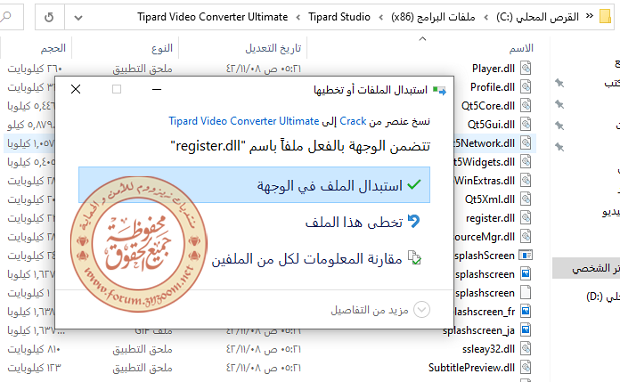Select Tipard Studio in breadcrumb path
This screenshot has width=620, height=382.
click(x=339, y=17)
